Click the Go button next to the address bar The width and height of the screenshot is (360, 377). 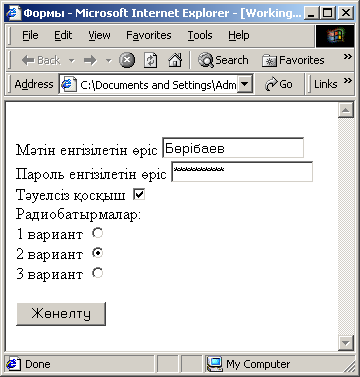[x=279, y=84]
